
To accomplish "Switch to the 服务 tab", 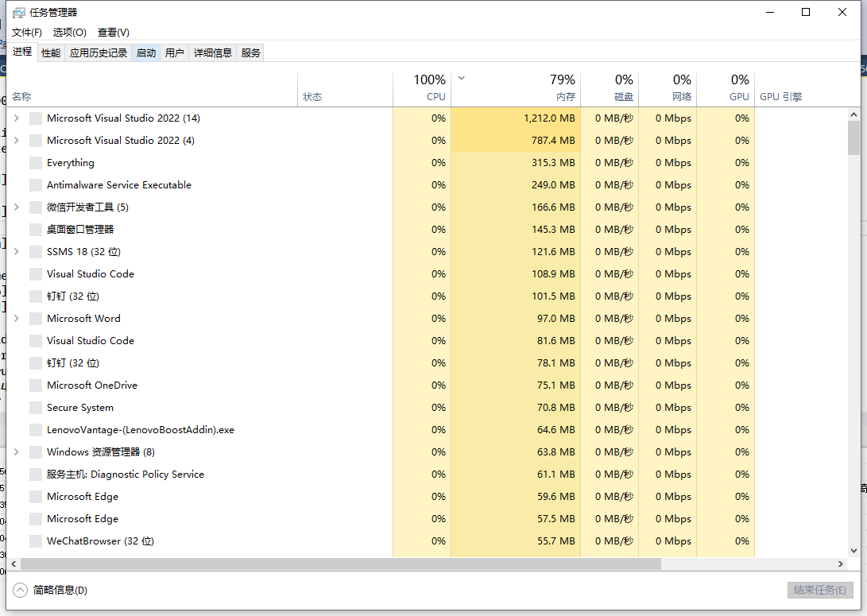I will coord(250,52).
